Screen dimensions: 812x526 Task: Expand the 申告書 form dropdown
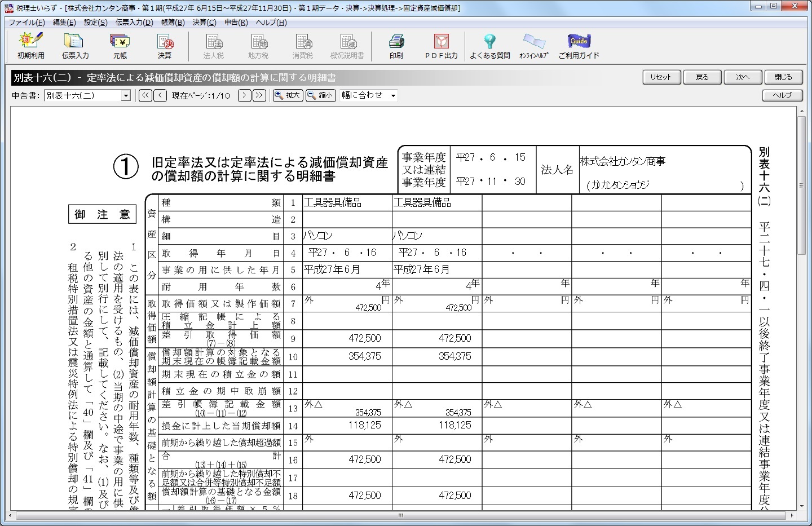(x=126, y=96)
